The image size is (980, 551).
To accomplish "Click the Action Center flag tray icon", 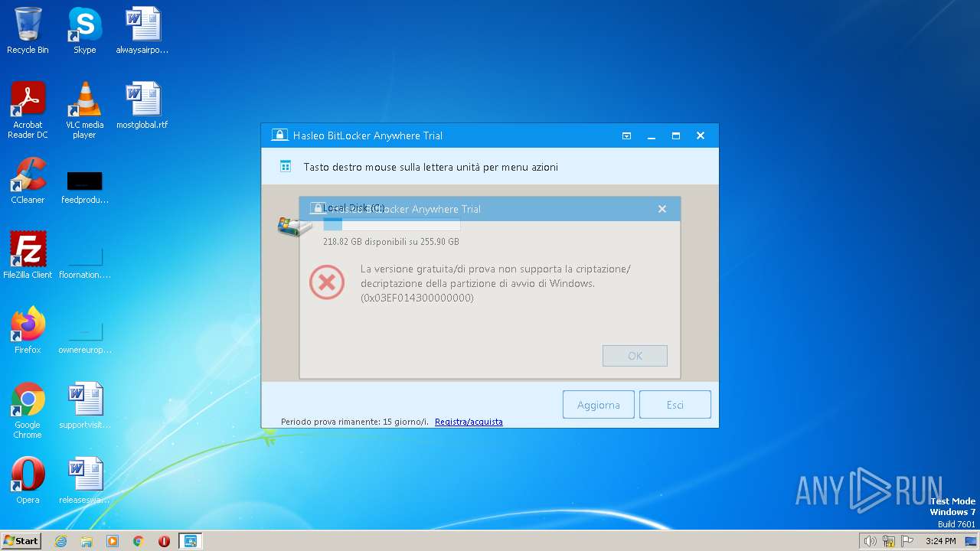I will coord(907,541).
